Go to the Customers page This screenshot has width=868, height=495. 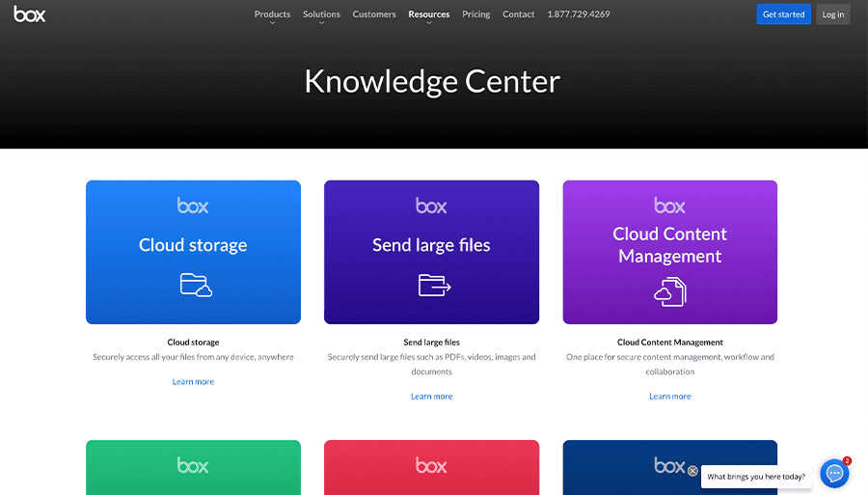point(374,14)
